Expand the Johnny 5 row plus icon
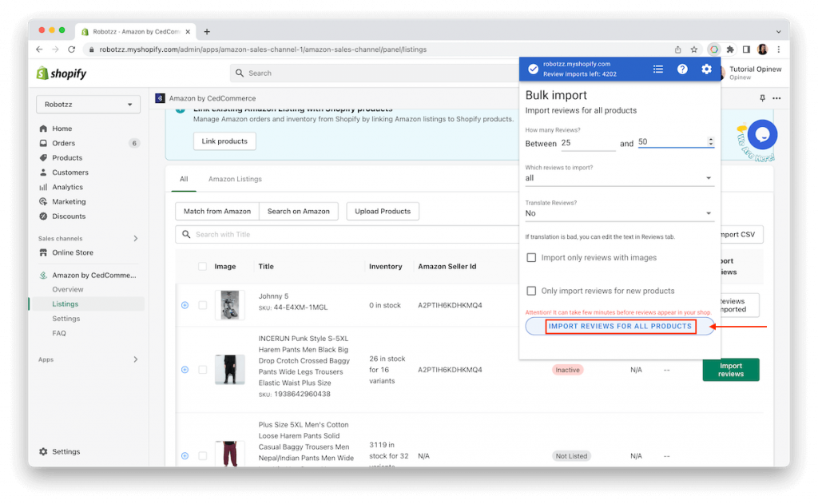The width and height of the screenshot is (818, 504). click(185, 304)
